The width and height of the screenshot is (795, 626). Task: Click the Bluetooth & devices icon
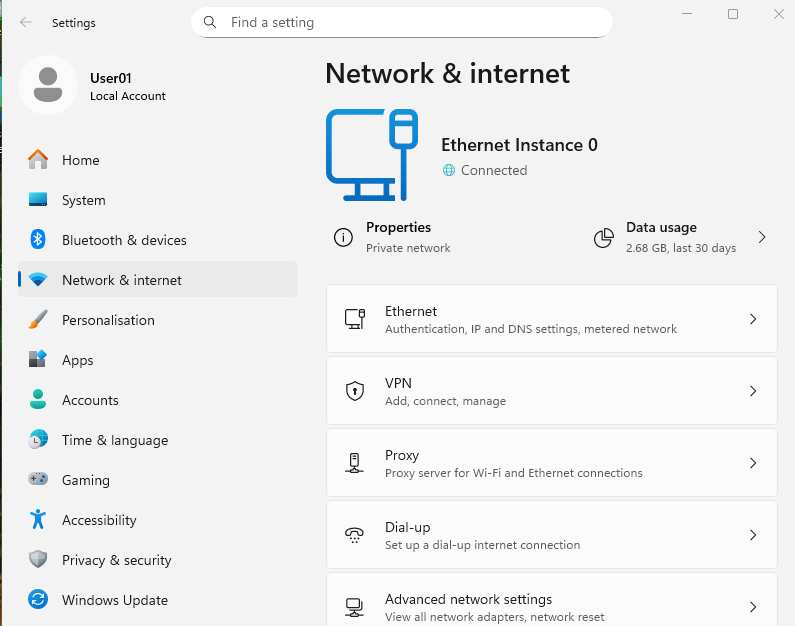point(38,240)
